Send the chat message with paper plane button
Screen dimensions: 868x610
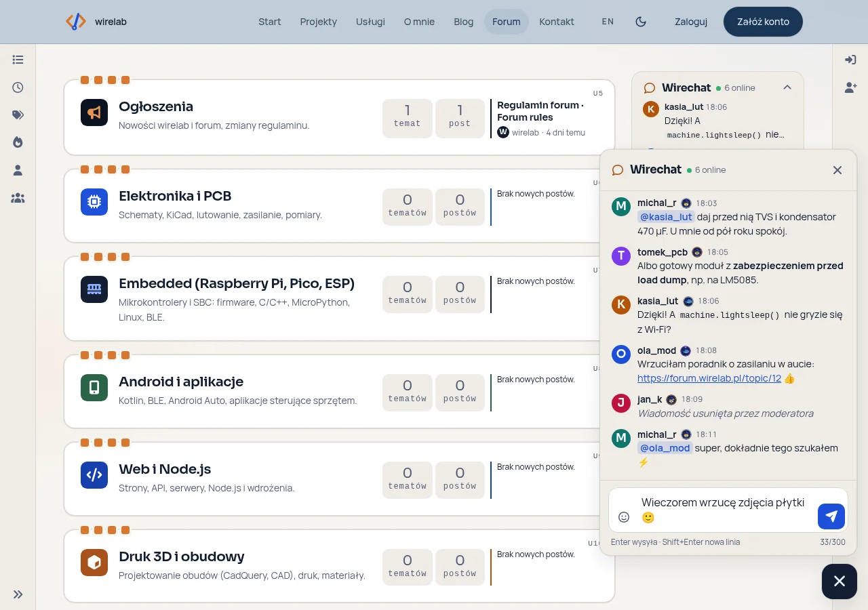click(831, 516)
